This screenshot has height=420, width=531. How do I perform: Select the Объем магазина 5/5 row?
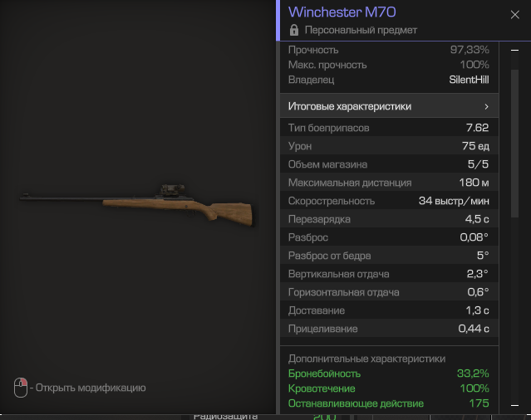click(x=390, y=164)
